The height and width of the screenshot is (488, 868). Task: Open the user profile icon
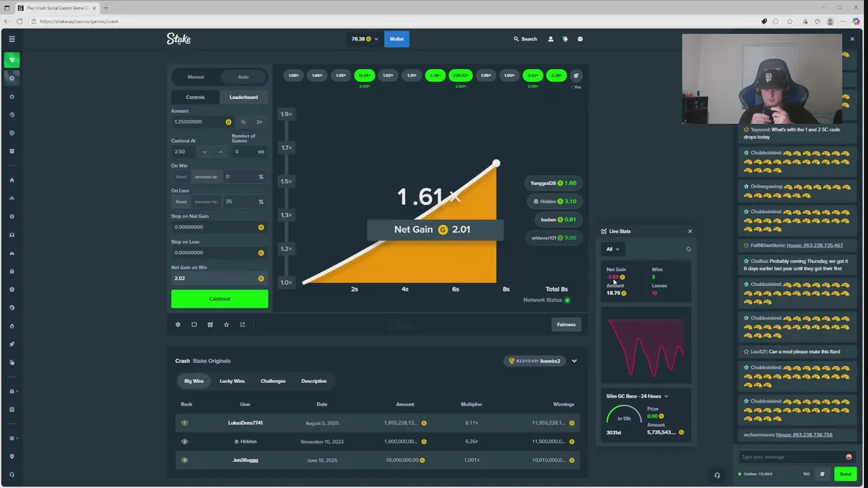[x=551, y=39]
